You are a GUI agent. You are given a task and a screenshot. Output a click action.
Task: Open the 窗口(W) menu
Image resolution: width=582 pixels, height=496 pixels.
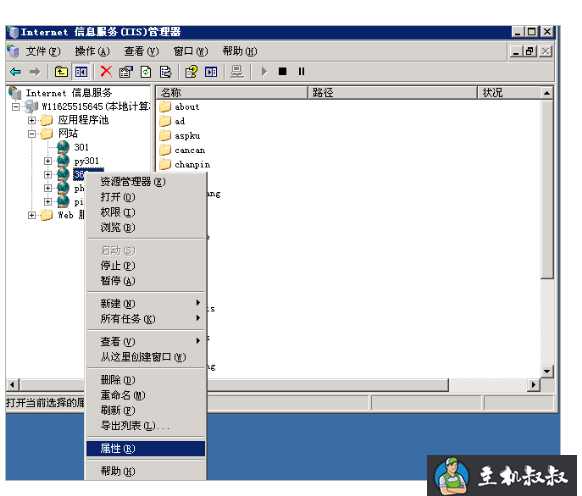click(x=191, y=51)
